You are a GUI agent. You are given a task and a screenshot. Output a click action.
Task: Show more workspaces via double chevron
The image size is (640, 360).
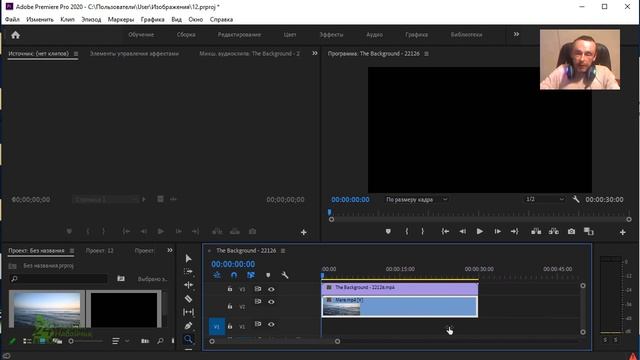point(516,34)
